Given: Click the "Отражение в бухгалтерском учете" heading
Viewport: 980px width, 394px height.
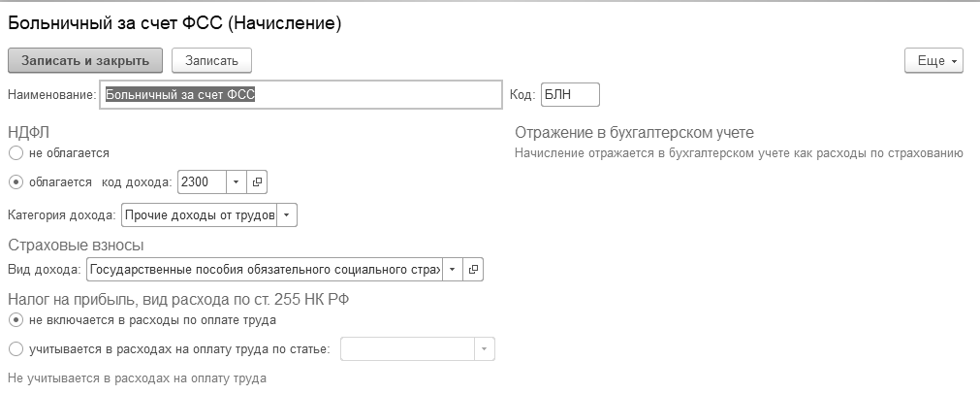Looking at the screenshot, I should pos(634,133).
